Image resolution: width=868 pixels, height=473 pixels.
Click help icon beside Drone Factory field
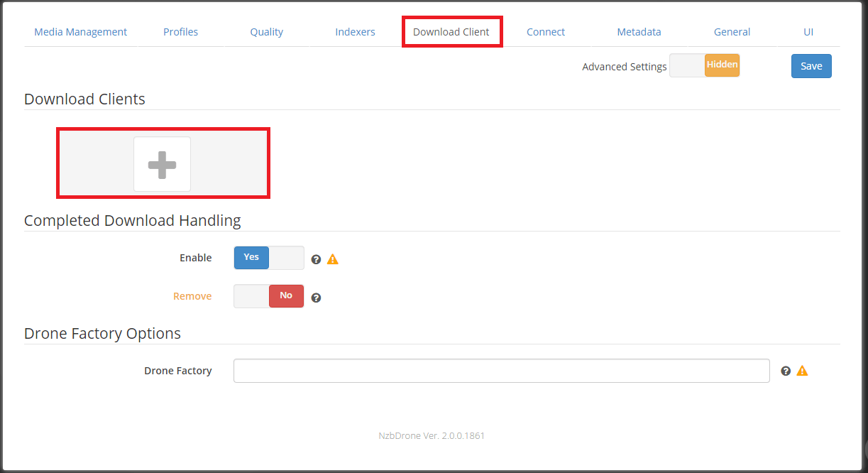(x=786, y=371)
